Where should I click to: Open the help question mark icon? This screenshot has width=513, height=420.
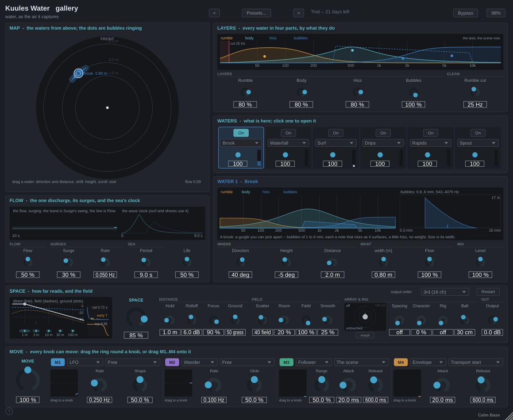pos(9,411)
